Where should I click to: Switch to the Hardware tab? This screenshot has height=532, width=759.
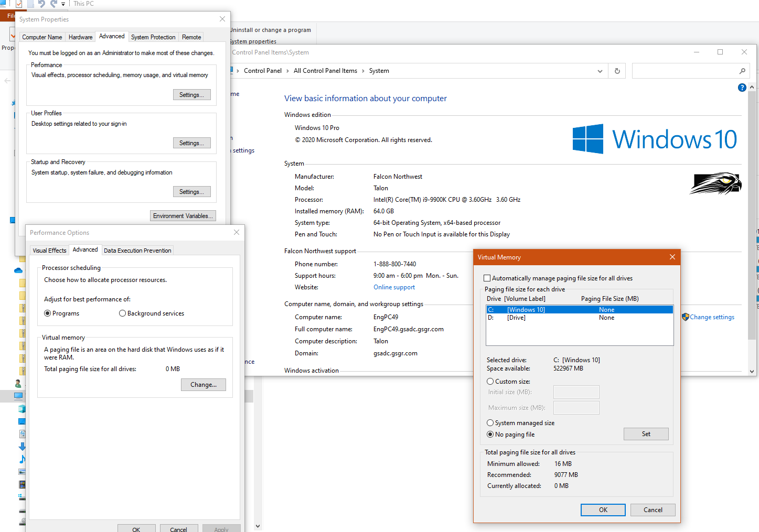[80, 37]
